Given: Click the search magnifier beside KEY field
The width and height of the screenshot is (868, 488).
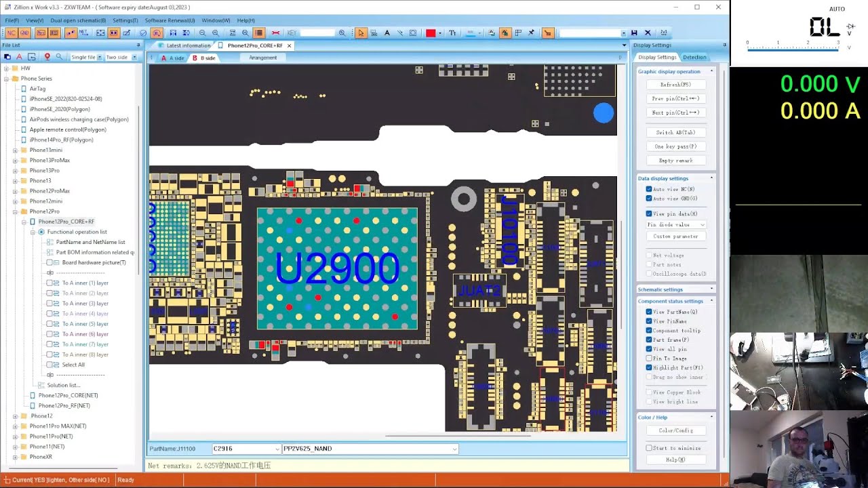Looking at the screenshot, I should pyautogui.click(x=342, y=33).
